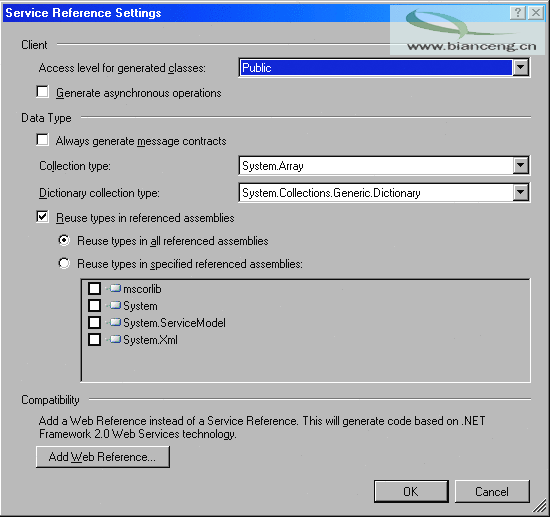550x517 pixels.
Task: Tick the System.ServiceModel checkbox
Action: [94, 322]
